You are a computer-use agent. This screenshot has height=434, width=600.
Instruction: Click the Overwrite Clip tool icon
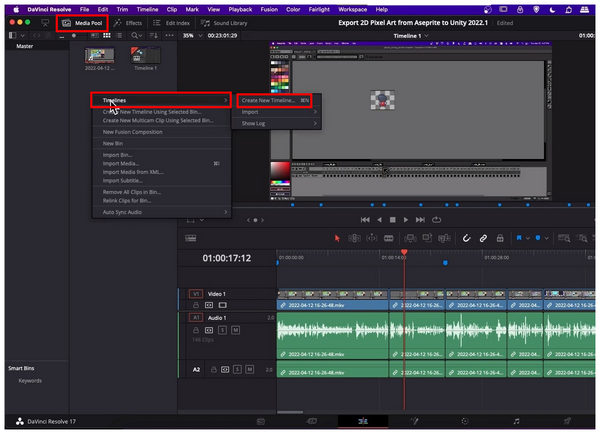427,238
